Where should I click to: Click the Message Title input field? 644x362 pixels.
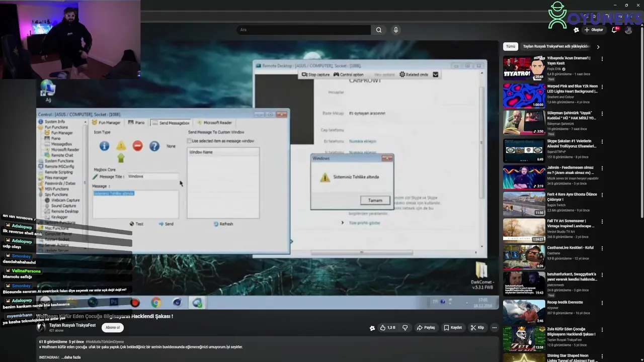click(x=152, y=176)
